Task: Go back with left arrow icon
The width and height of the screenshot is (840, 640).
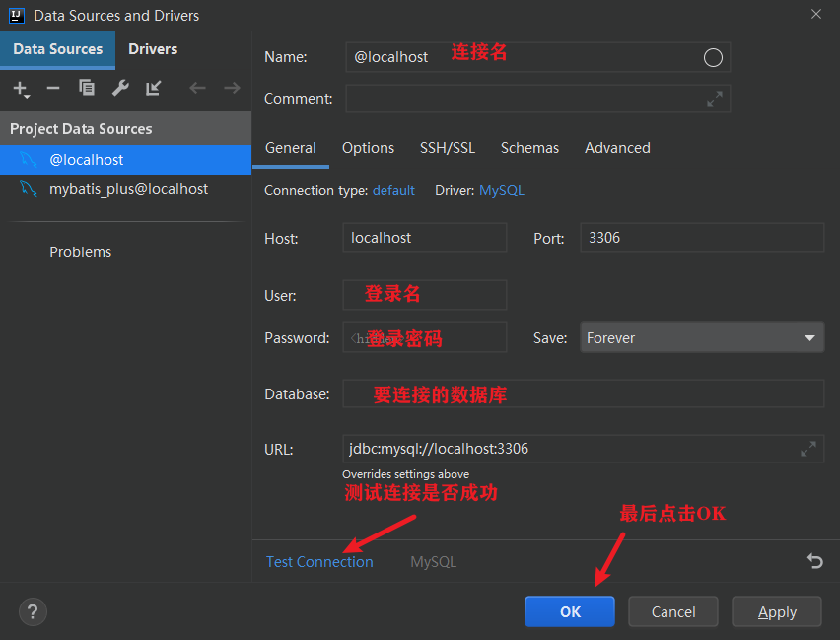Action: click(198, 88)
